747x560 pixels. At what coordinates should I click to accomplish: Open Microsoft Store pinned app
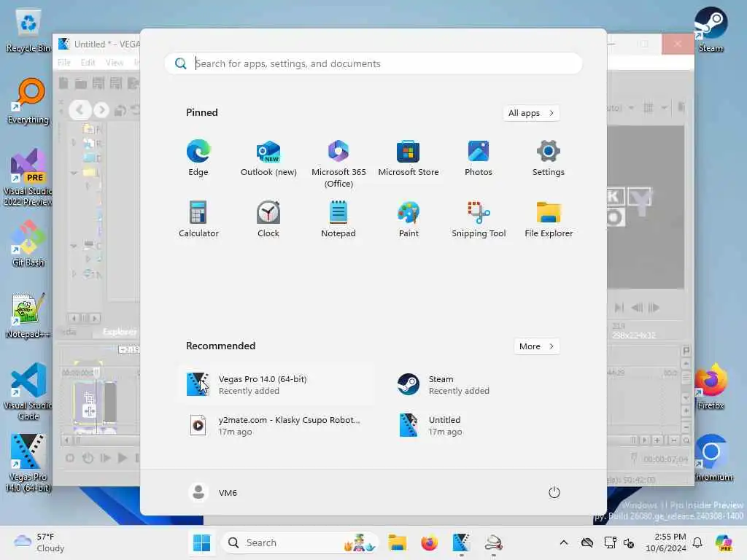tap(409, 158)
